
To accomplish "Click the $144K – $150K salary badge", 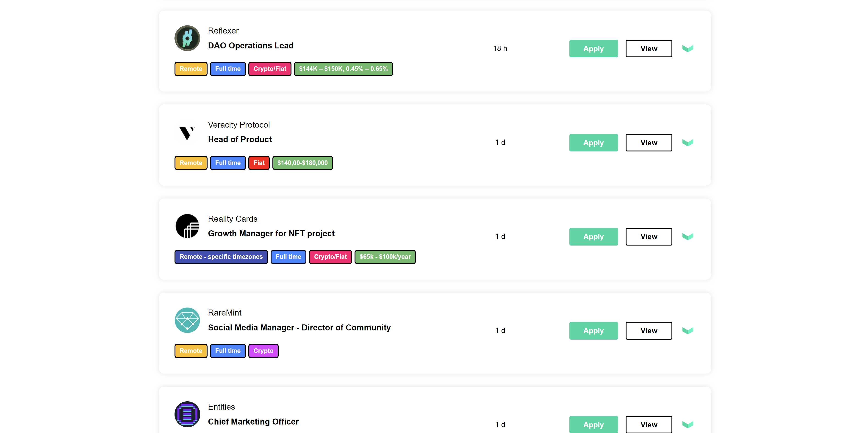I will [x=343, y=69].
